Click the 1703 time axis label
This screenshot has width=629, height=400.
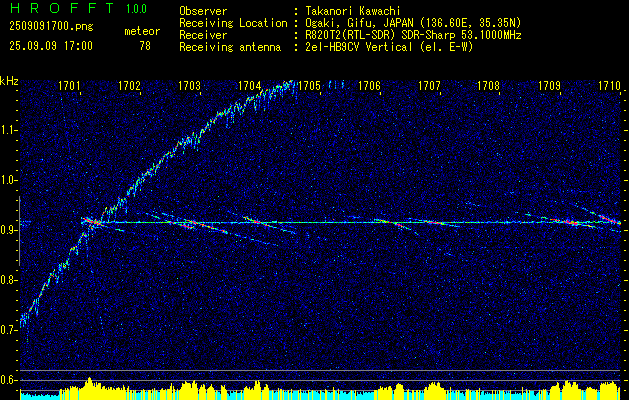coord(189,85)
